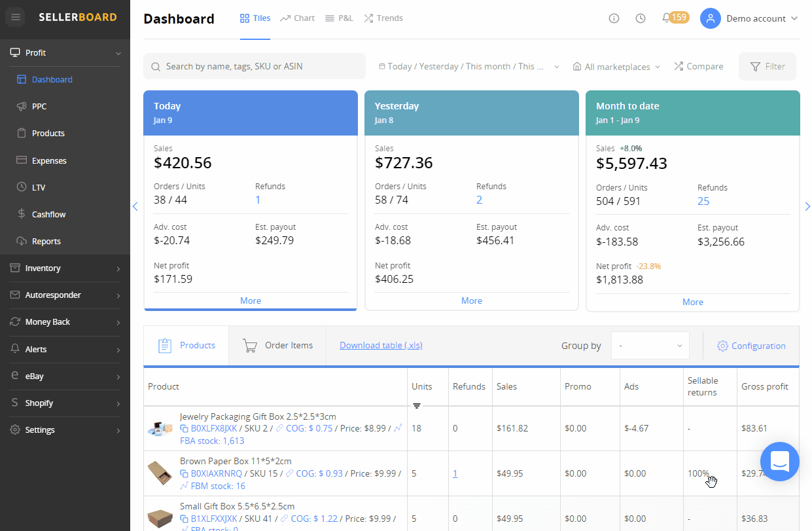Open the date period dropdown

469,66
